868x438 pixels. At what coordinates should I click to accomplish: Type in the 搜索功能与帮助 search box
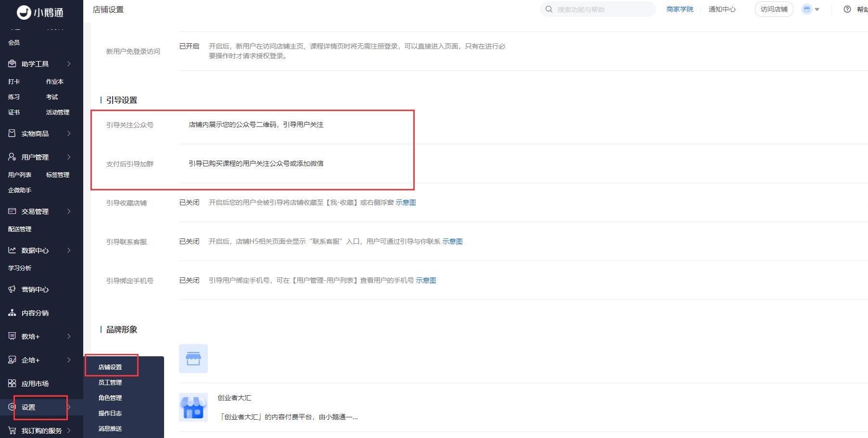601,10
